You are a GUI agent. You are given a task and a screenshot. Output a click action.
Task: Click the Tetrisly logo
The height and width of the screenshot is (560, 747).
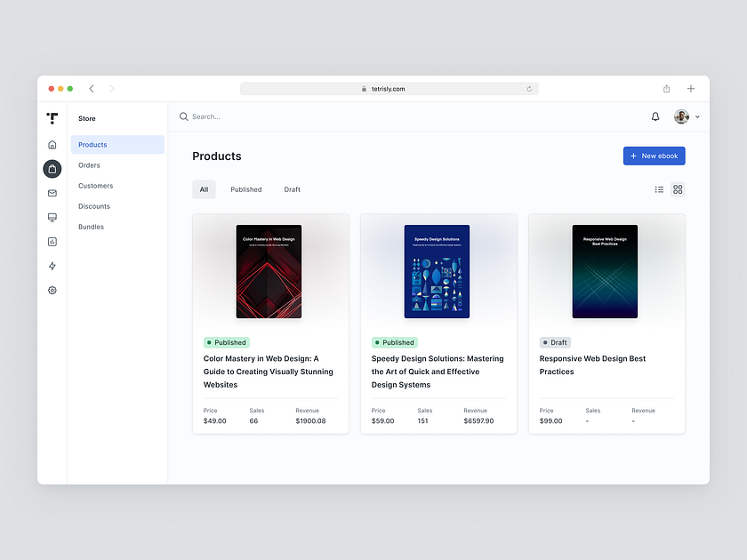(x=52, y=117)
